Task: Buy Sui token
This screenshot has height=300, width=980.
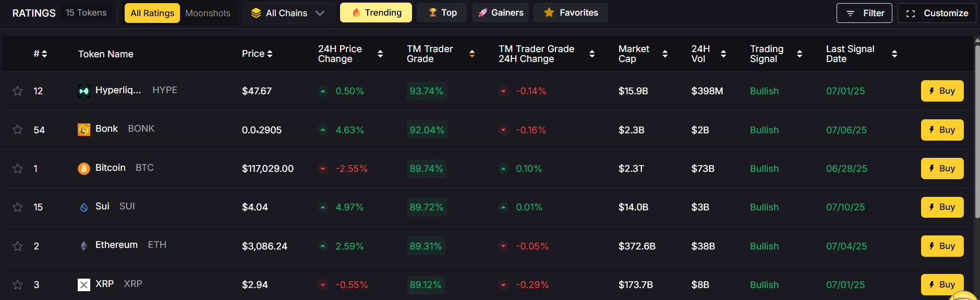Action: click(942, 207)
